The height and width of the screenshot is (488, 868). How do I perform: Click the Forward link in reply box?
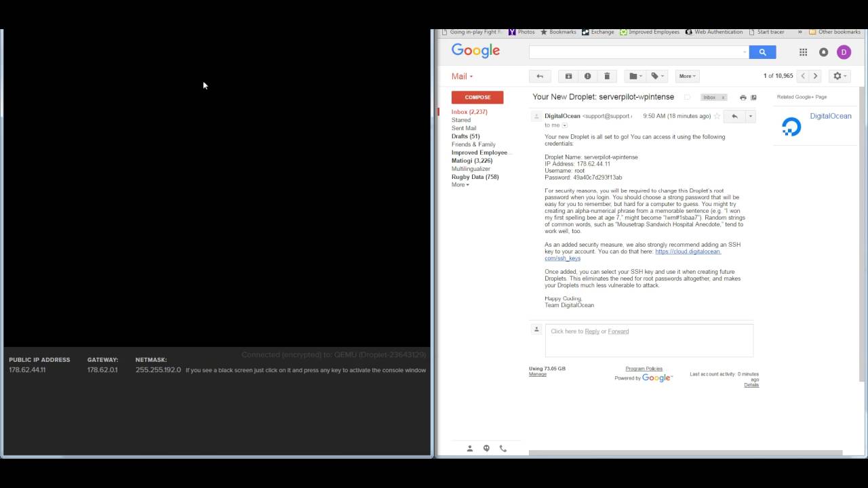[x=618, y=331]
